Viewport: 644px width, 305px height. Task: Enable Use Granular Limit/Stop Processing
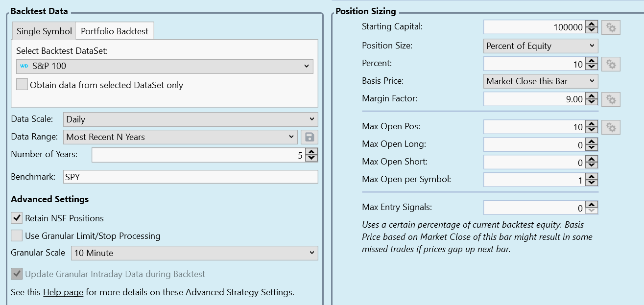(x=17, y=235)
